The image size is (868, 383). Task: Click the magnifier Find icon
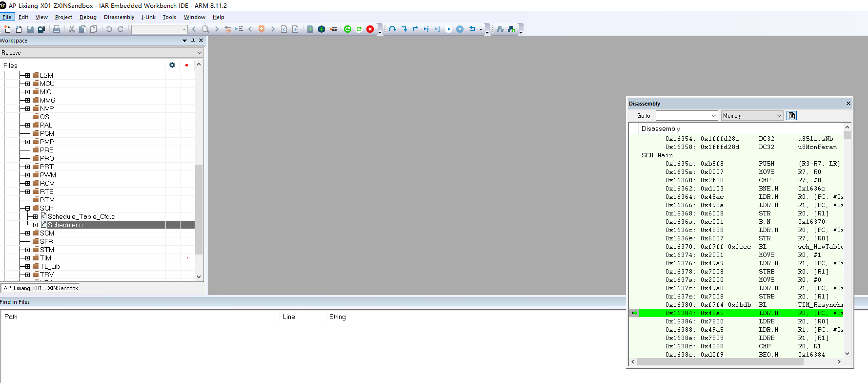pyautogui.click(x=205, y=29)
